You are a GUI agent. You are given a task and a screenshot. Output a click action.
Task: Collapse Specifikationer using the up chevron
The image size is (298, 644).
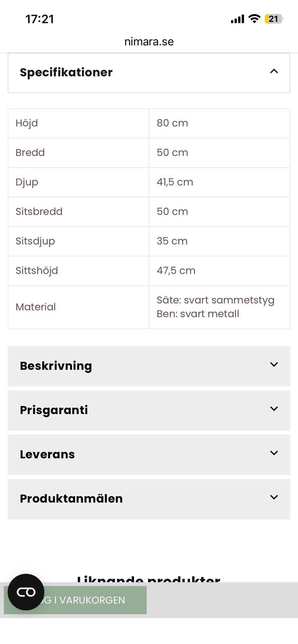click(x=274, y=72)
